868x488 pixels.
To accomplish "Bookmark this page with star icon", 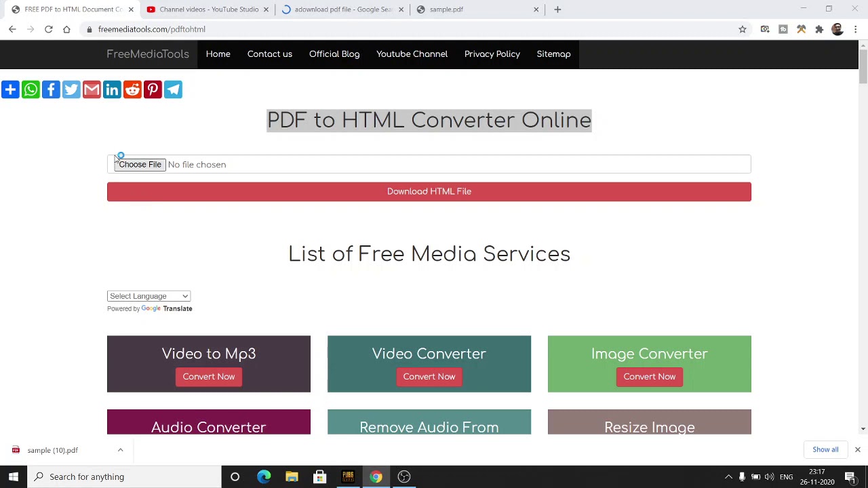I will [x=743, y=29].
